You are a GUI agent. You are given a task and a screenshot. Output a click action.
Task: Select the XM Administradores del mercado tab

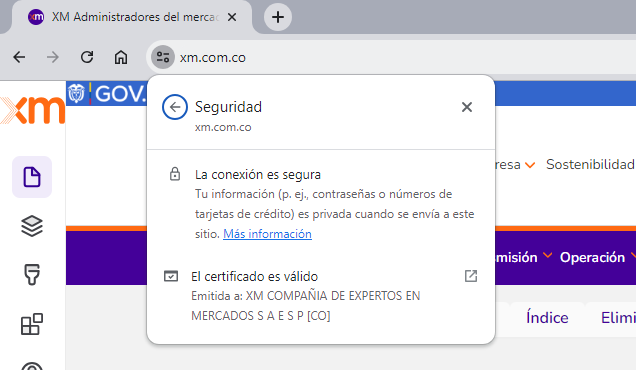click(x=132, y=17)
